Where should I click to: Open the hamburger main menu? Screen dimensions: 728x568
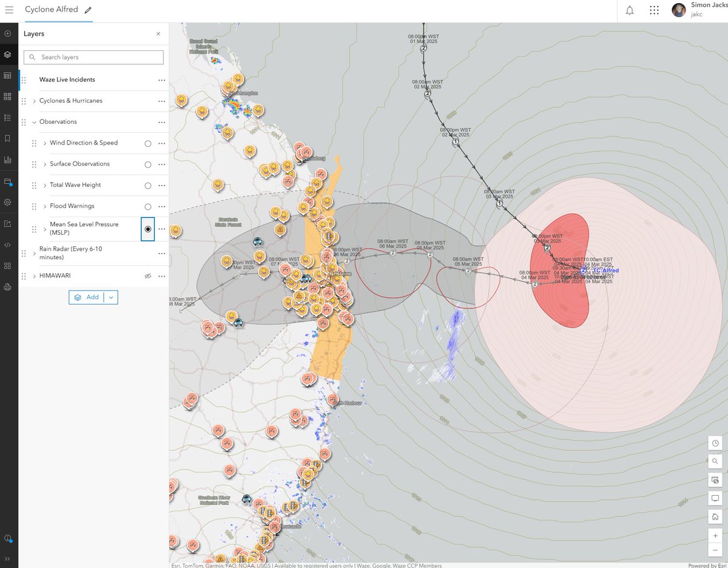point(8,10)
